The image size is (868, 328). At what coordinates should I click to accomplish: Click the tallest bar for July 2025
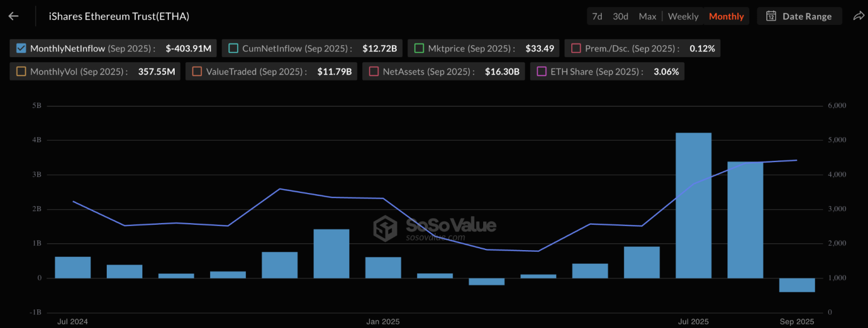(x=693, y=205)
